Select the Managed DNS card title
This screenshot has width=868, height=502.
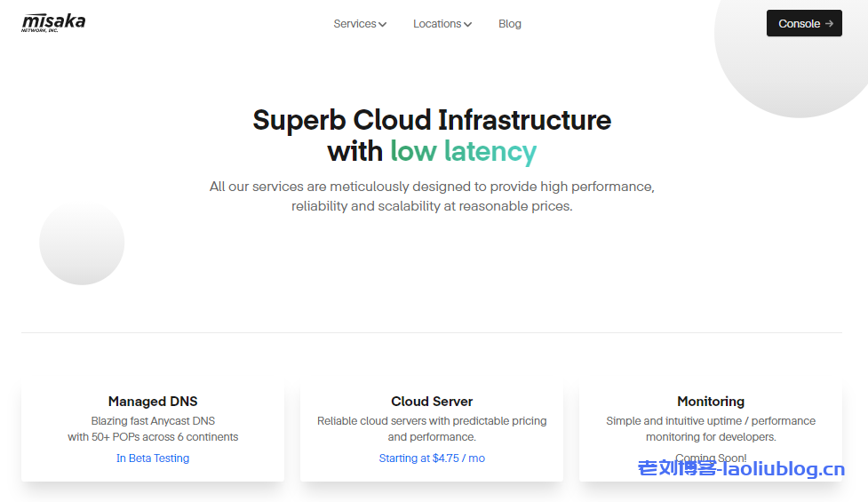coord(153,402)
